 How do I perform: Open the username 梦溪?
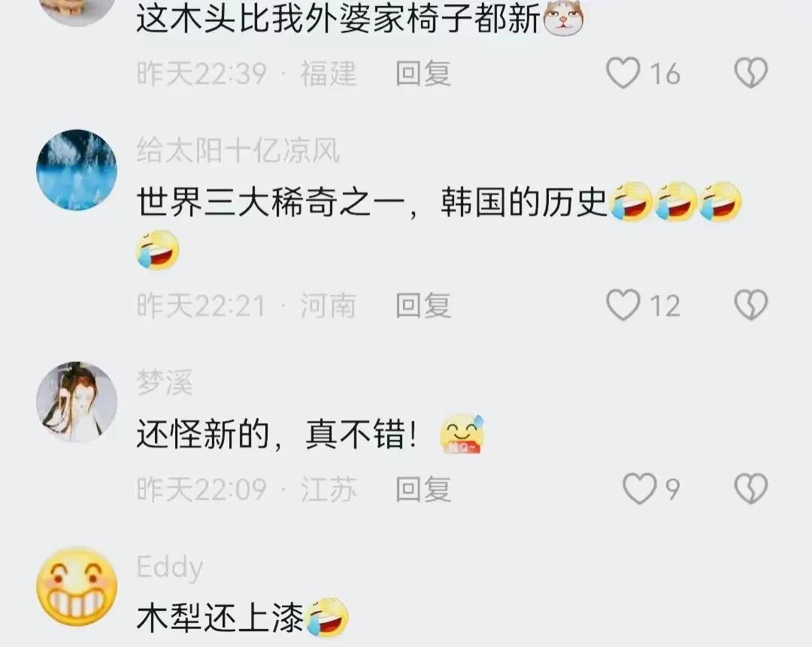click(165, 383)
